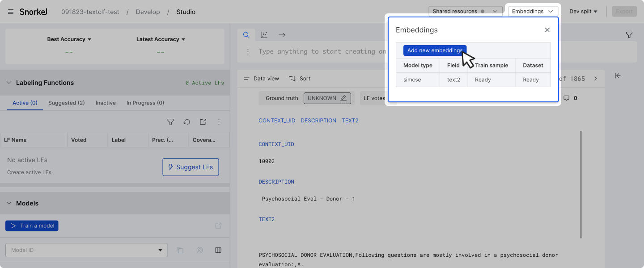Screen dimensions: 644x268
Task: Click the model analysis circular icon
Action: 199,250
